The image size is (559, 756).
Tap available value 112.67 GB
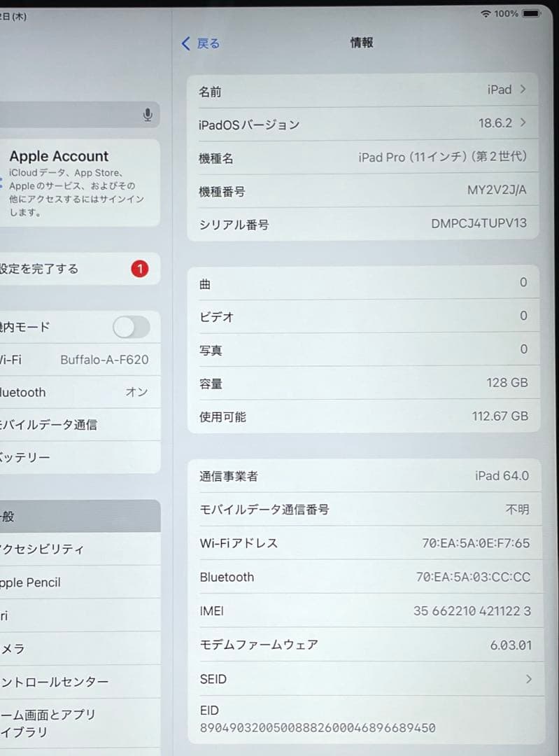click(x=500, y=416)
